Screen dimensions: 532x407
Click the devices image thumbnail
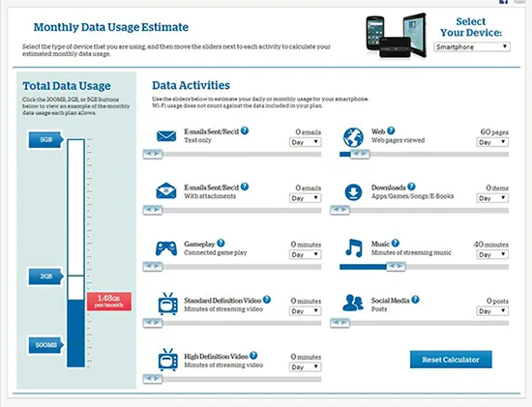pos(396,36)
